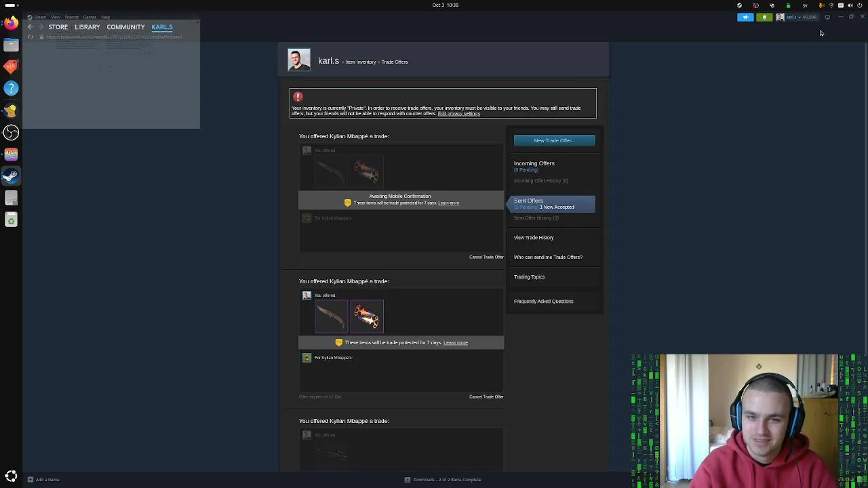Open Incoming Offers section
868x488 pixels.
click(534, 163)
